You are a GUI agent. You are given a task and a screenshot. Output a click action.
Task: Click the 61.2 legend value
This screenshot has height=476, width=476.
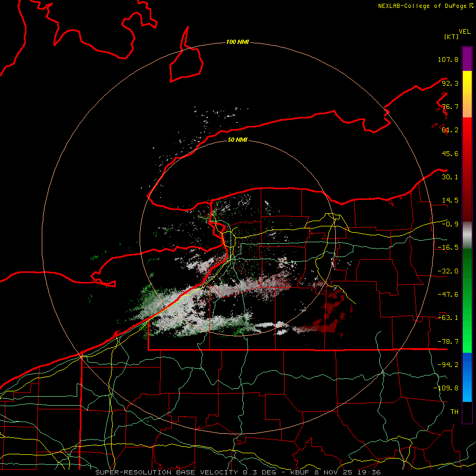450,130
